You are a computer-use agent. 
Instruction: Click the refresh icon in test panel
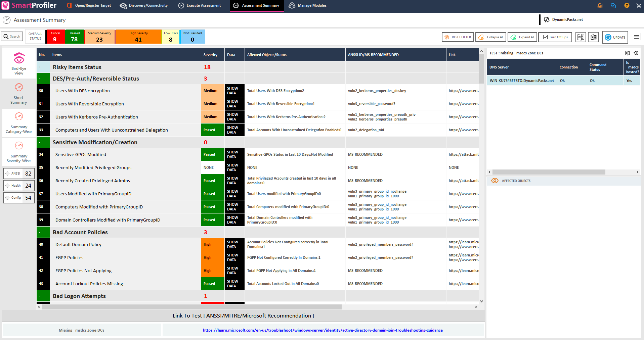coord(636,53)
